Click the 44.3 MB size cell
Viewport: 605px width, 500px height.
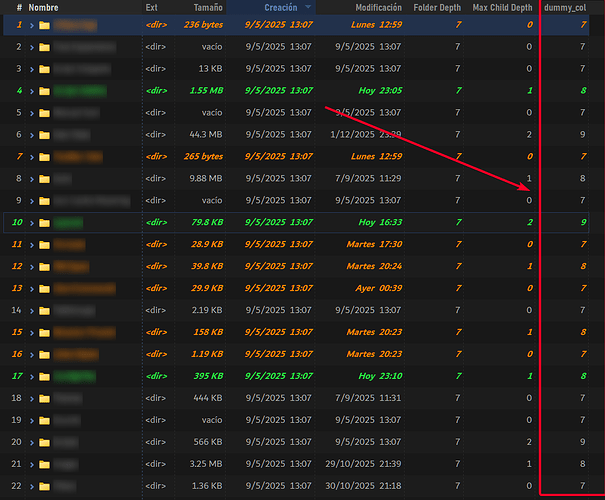coord(205,134)
